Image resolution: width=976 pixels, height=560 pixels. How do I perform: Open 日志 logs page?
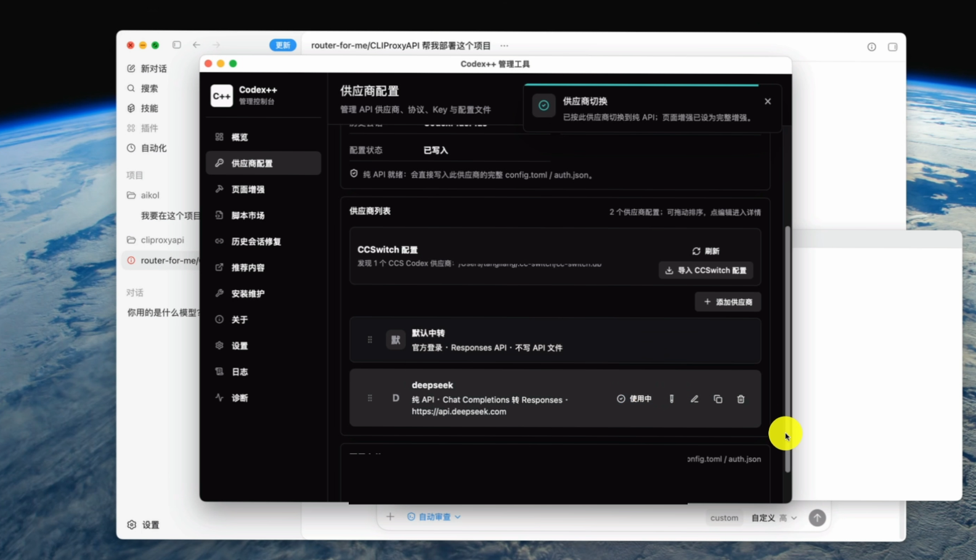(263, 371)
